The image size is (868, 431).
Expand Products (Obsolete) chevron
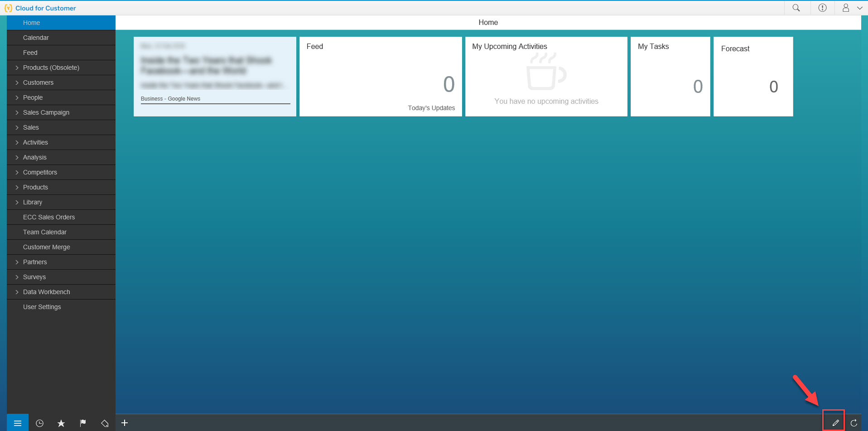click(17, 68)
